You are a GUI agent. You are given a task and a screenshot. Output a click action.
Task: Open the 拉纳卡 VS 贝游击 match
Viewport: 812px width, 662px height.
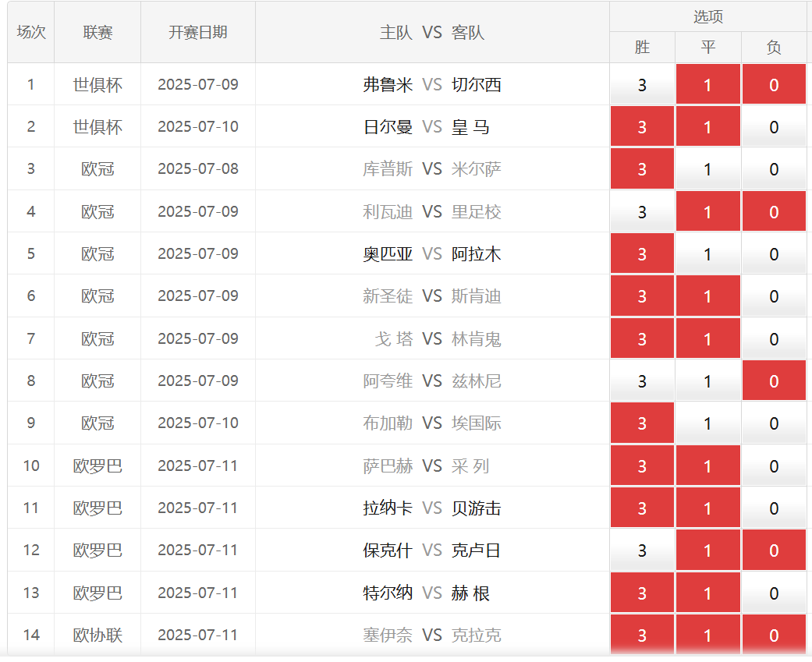point(432,508)
